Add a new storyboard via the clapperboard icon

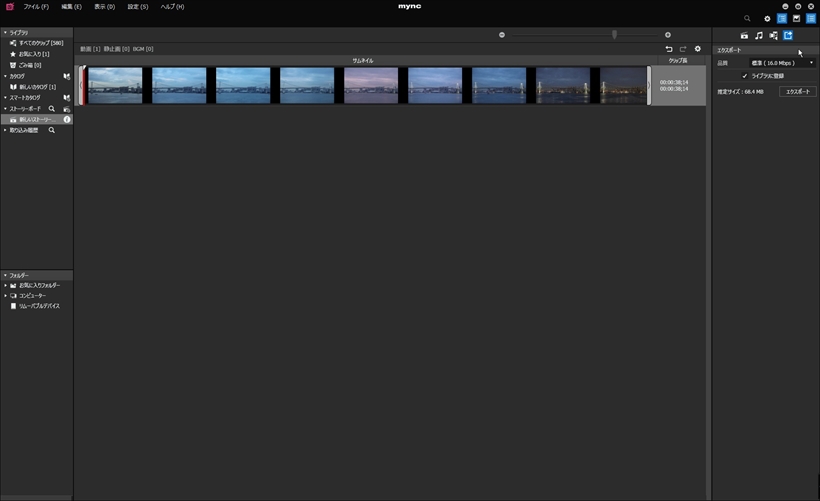(66, 109)
